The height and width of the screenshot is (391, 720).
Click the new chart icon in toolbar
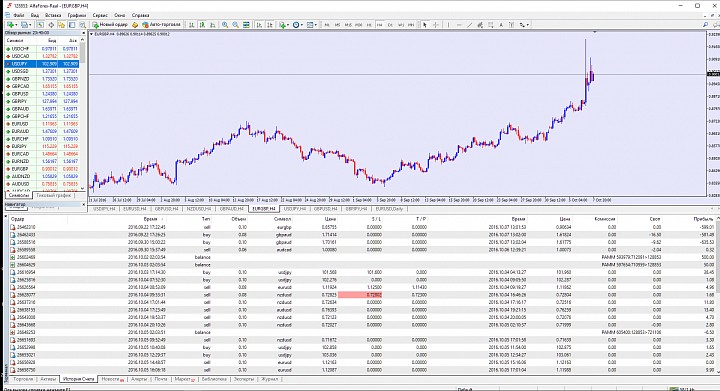(11, 25)
